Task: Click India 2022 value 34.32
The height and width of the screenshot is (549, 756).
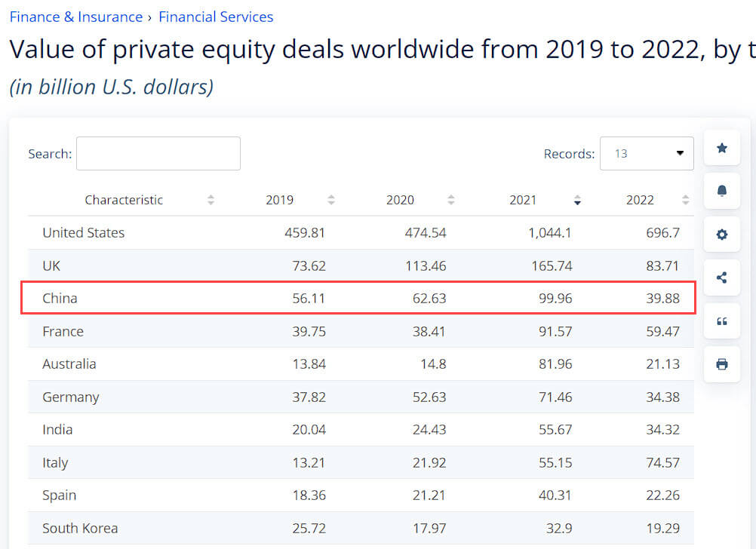Action: [663, 429]
